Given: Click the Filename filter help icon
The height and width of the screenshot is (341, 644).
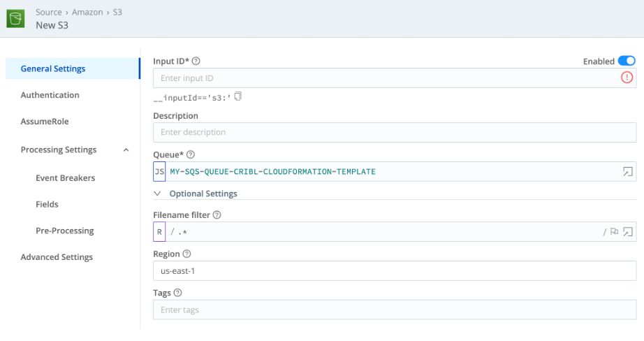Looking at the screenshot, I should click(x=217, y=215).
